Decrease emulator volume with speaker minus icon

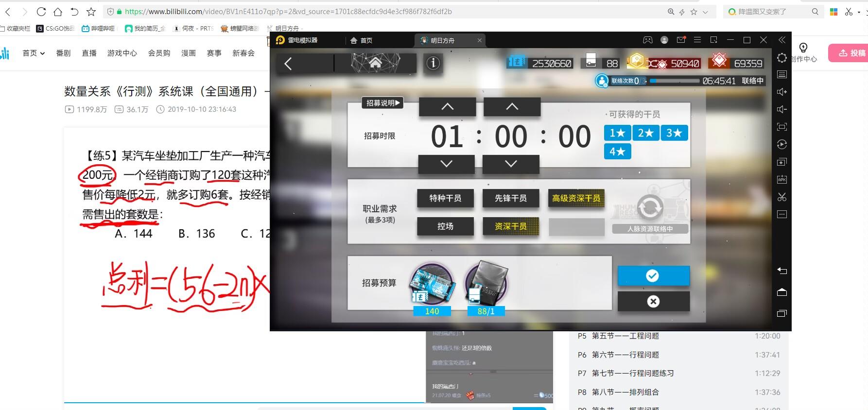click(x=781, y=109)
